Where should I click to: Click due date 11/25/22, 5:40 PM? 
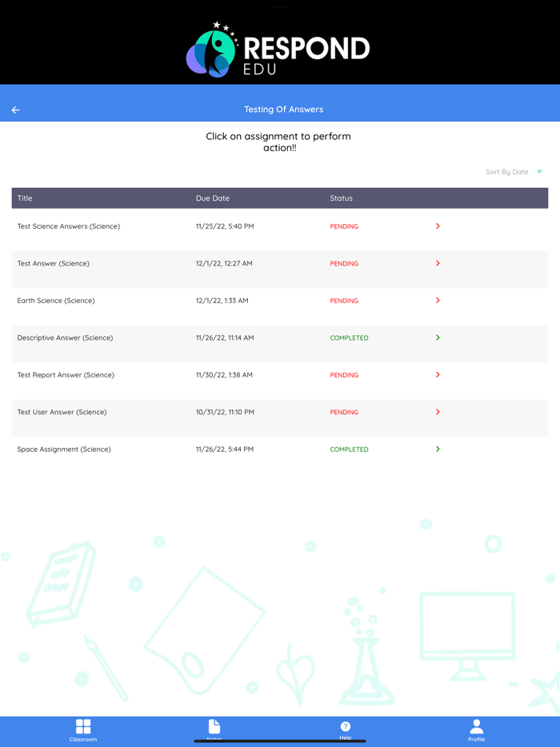coord(225,226)
